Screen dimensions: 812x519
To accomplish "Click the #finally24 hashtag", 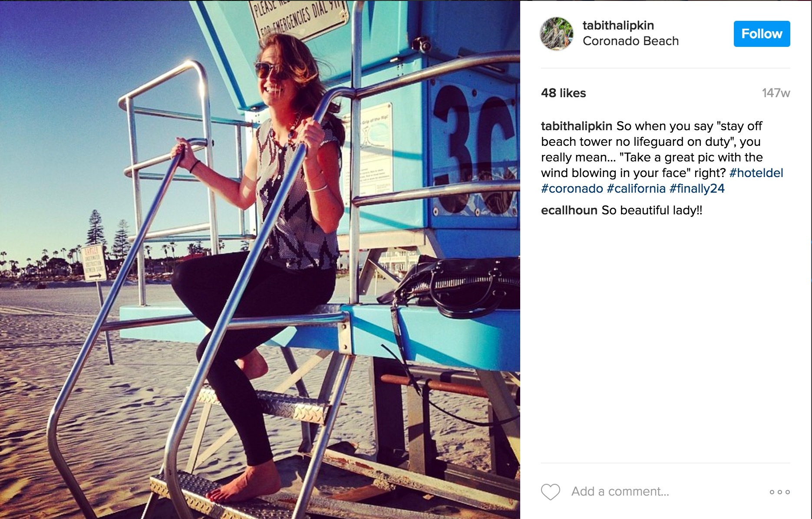I will click(x=697, y=188).
